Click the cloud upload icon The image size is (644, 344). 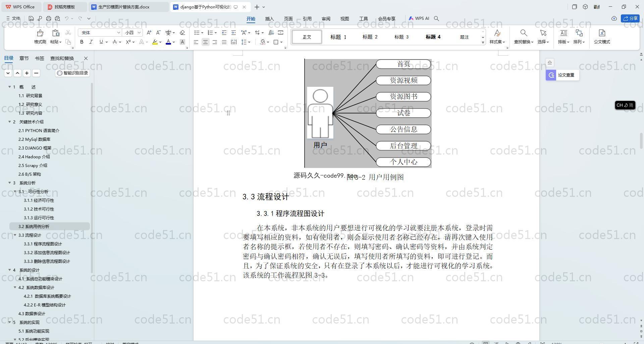[614, 18]
